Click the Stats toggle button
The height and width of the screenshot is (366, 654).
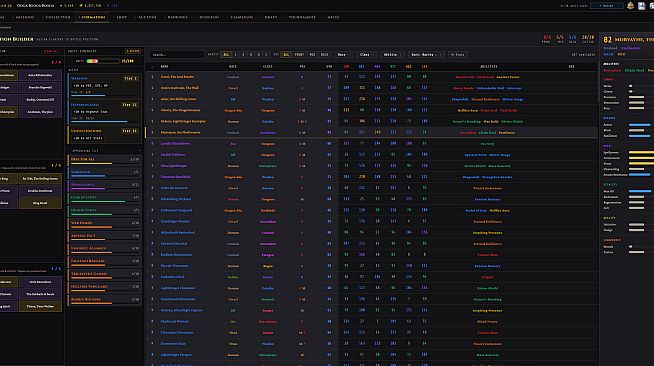458,55
